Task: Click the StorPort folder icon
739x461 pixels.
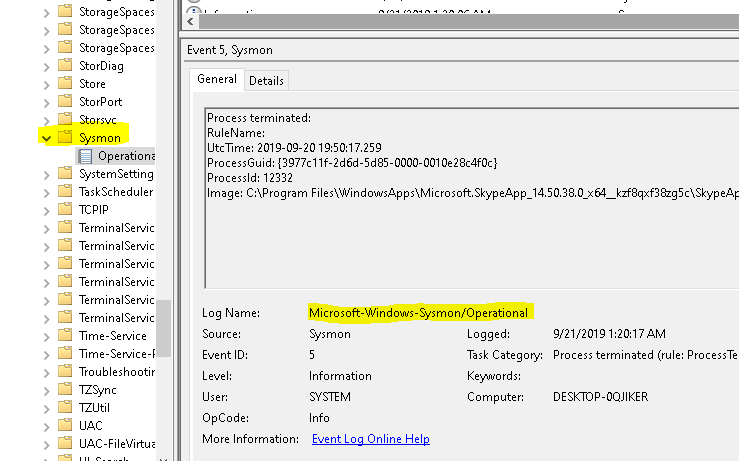Action: click(x=65, y=101)
